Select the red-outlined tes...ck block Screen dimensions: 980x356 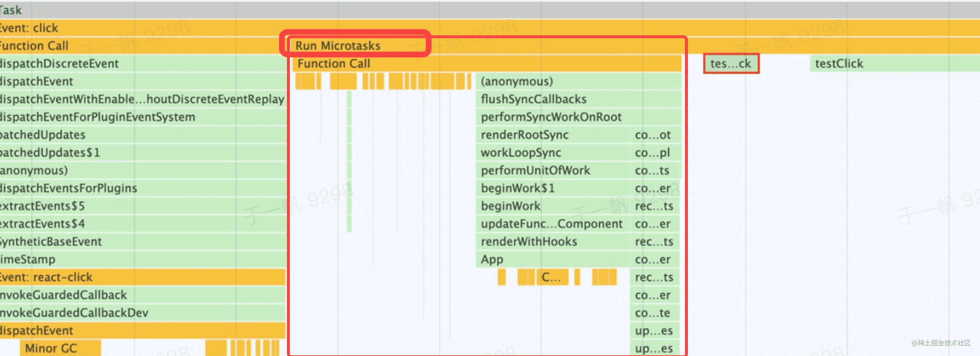pyautogui.click(x=731, y=64)
